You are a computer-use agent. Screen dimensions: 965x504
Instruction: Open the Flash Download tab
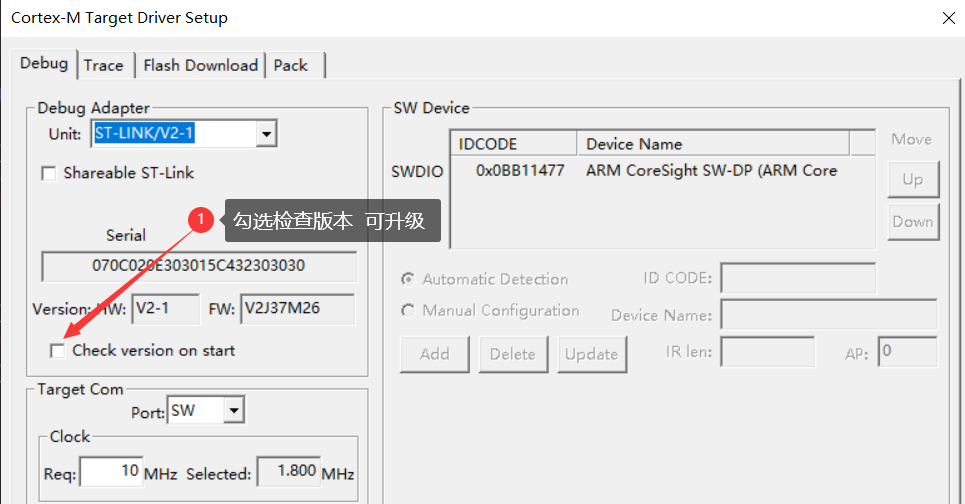[x=201, y=65]
